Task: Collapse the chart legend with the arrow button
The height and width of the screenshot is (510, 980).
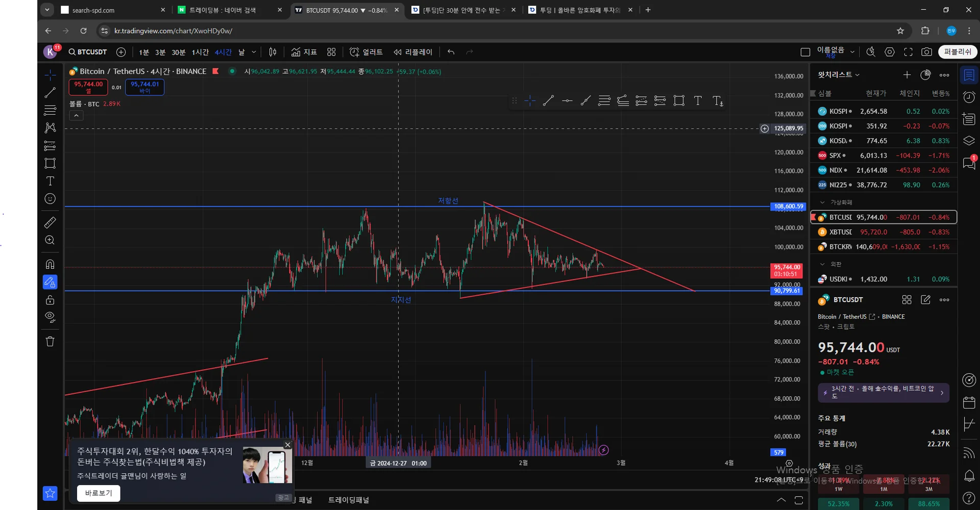Action: pyautogui.click(x=76, y=116)
